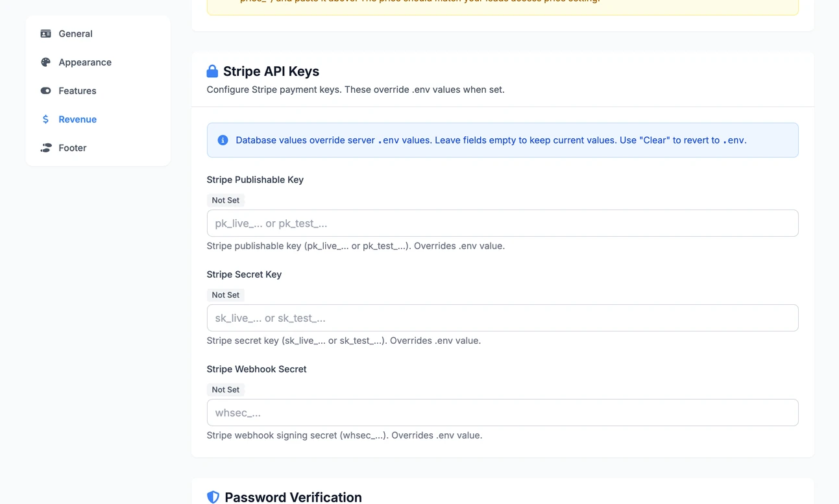The width and height of the screenshot is (839, 504).
Task: Click the Password Verification shield icon
Action: point(213,498)
